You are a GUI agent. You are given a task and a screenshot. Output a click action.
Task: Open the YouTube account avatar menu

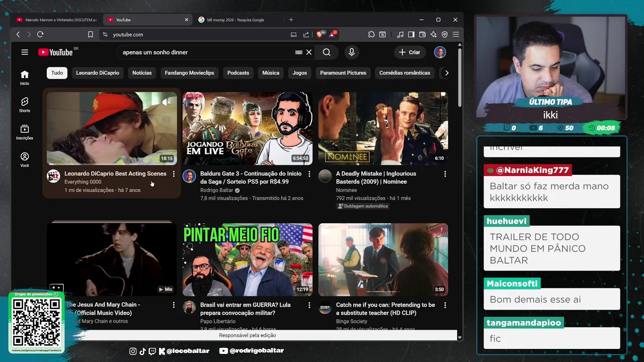pos(440,52)
